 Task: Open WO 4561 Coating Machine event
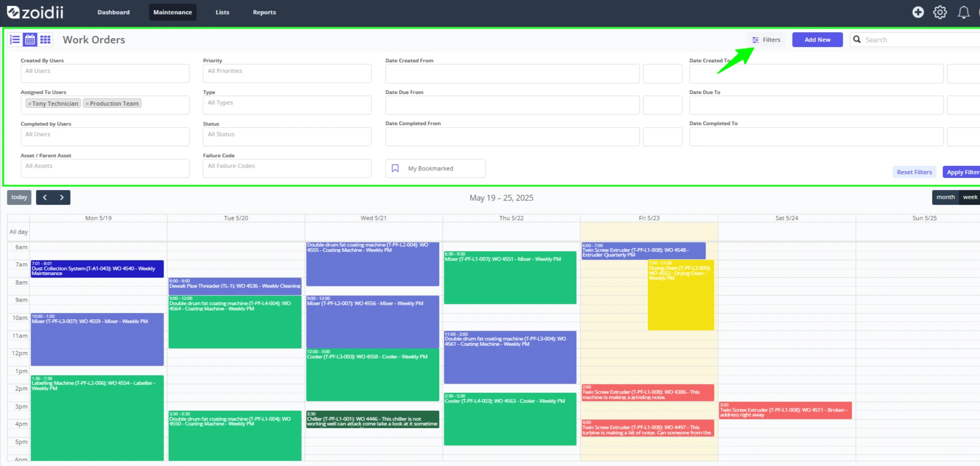coord(510,357)
